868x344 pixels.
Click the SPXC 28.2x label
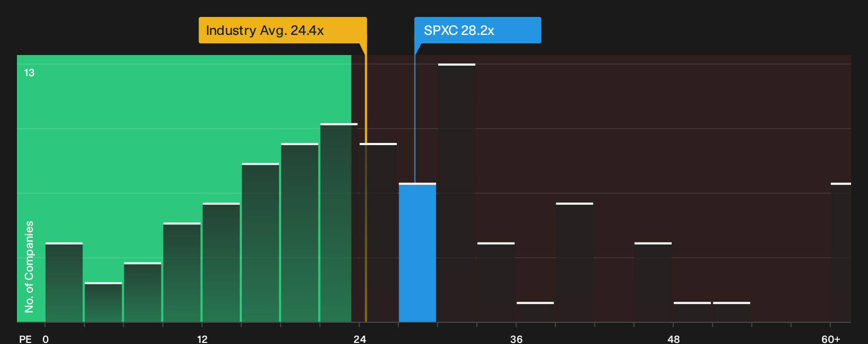click(x=477, y=30)
